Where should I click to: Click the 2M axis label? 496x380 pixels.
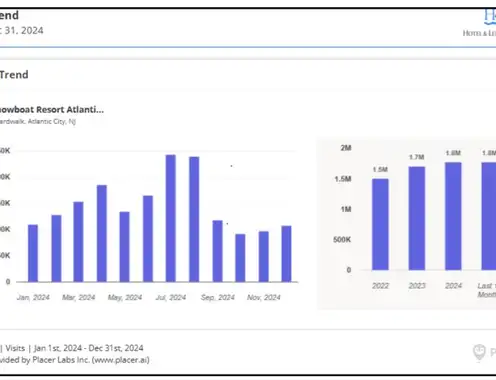[x=346, y=148]
